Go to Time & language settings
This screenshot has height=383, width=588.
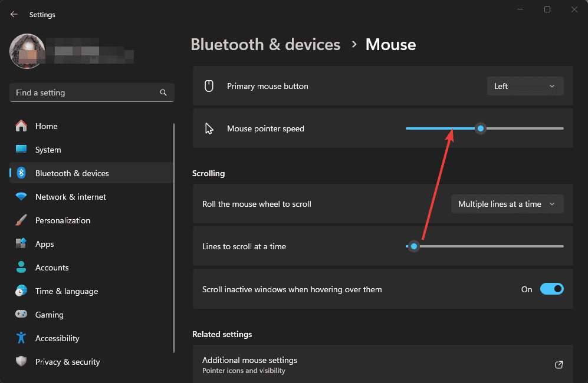pyautogui.click(x=66, y=291)
